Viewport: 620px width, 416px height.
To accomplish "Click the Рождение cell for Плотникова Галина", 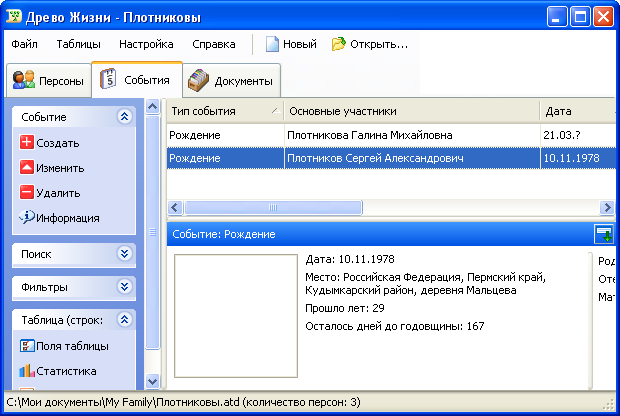I will [x=225, y=135].
